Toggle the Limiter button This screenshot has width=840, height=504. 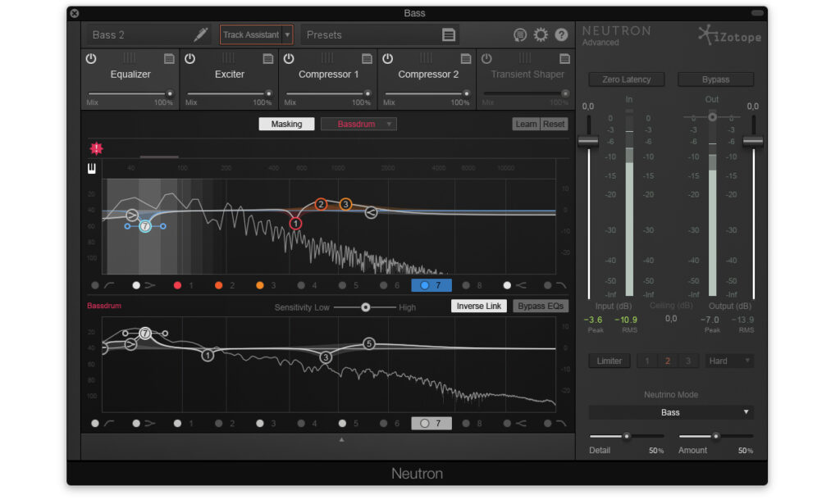click(x=609, y=361)
